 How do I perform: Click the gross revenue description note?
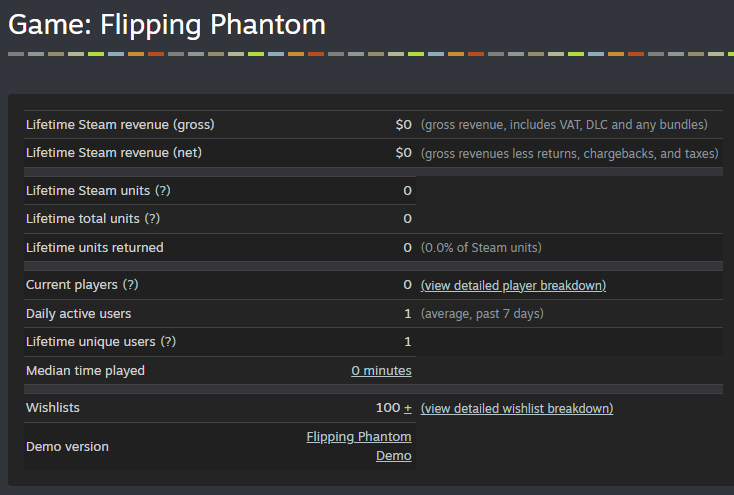[564, 125]
